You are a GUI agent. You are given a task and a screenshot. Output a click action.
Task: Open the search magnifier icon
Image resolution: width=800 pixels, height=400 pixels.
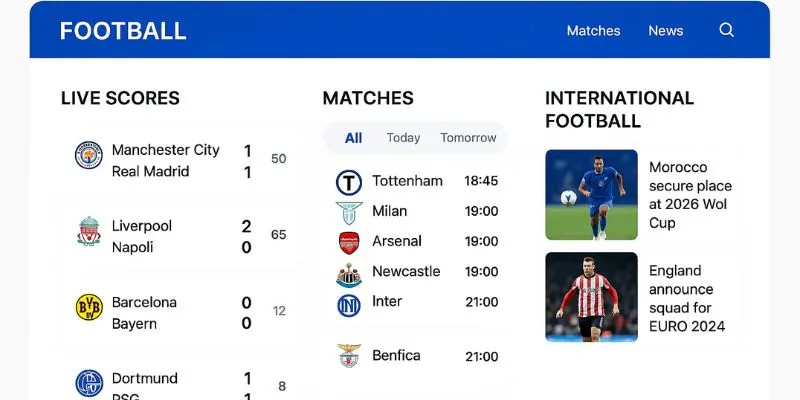727,30
